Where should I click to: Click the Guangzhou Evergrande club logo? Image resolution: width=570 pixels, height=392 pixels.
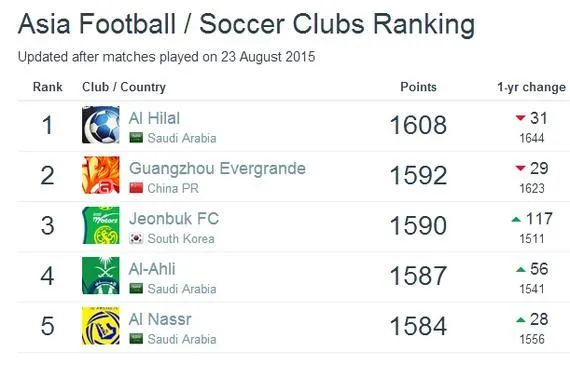pos(101,175)
